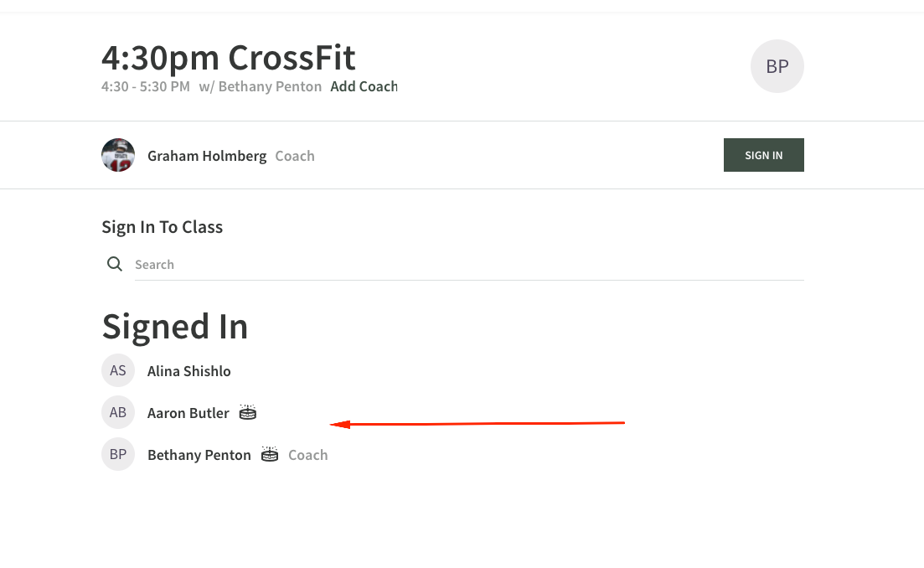Image resolution: width=924 pixels, height=568 pixels.
Task: Click the 4:30pm CrossFit class title
Action: click(x=228, y=58)
